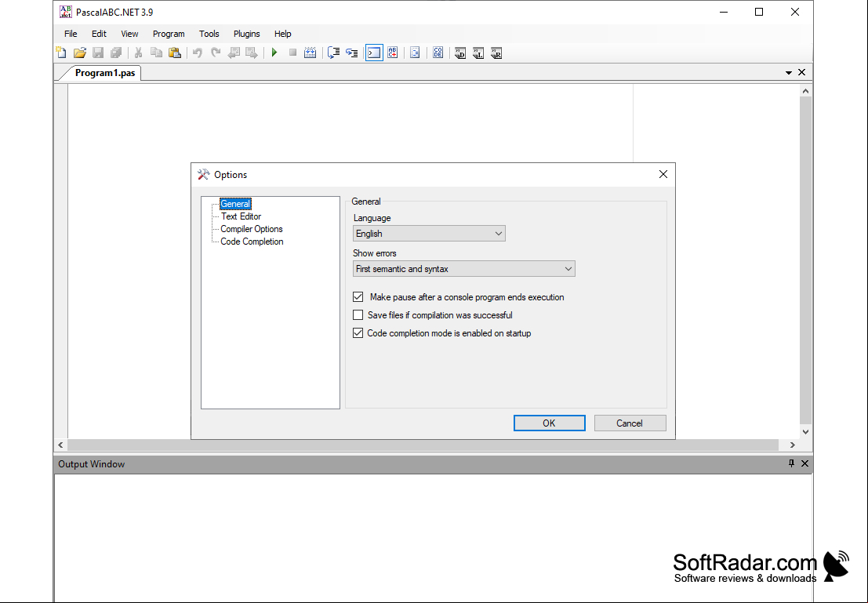
Task: Uncheck Make pause after console program ends
Action: [x=358, y=297]
